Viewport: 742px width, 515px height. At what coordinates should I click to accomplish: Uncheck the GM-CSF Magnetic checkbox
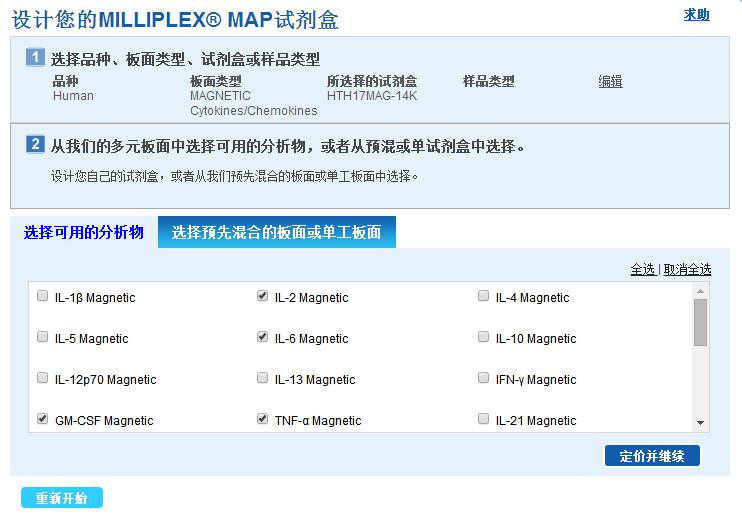42,418
